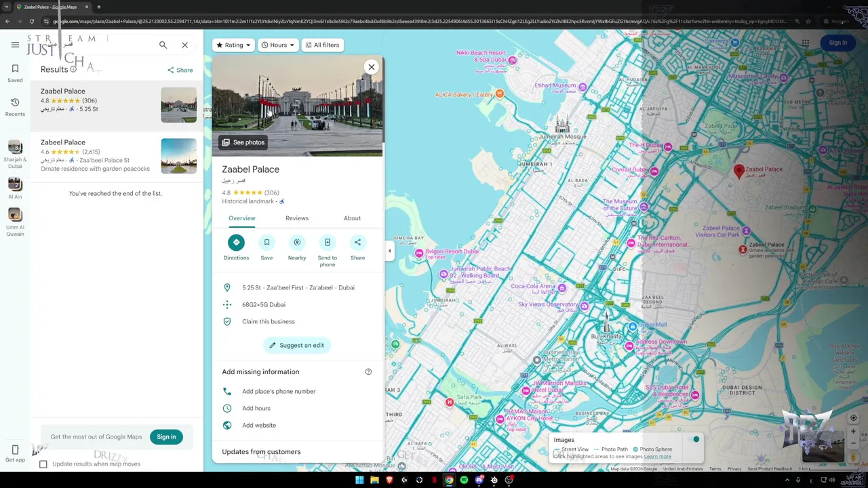
Task: Open thumbnail of Zaabel Palace garden peacocks result
Action: (x=178, y=156)
